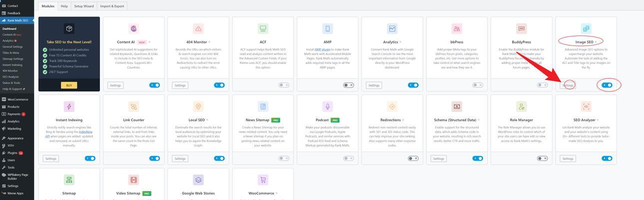Toggle the 404 Monitor module switch
Viewport: 644px width, 200px height.
pyautogui.click(x=219, y=85)
